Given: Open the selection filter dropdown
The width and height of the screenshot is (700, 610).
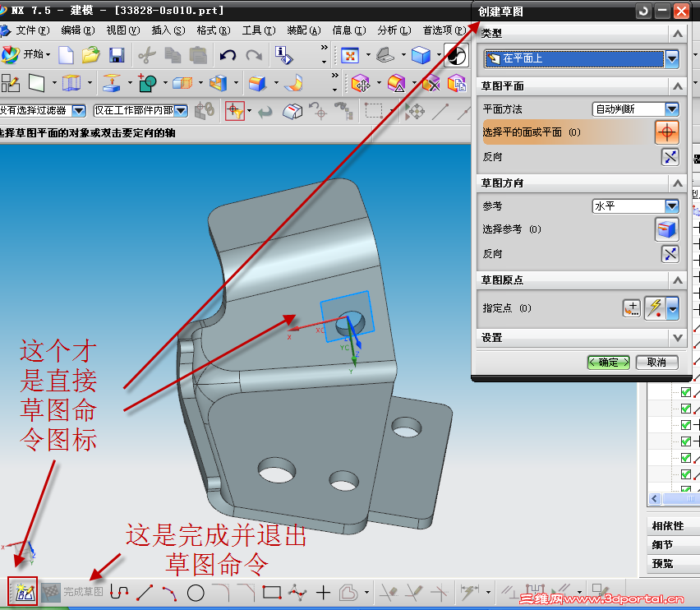Looking at the screenshot, I should click(79, 110).
